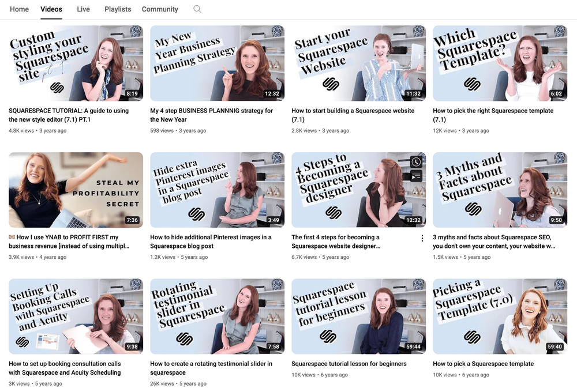
Task: Click the '6:02' duration badge
Action: 556,94
